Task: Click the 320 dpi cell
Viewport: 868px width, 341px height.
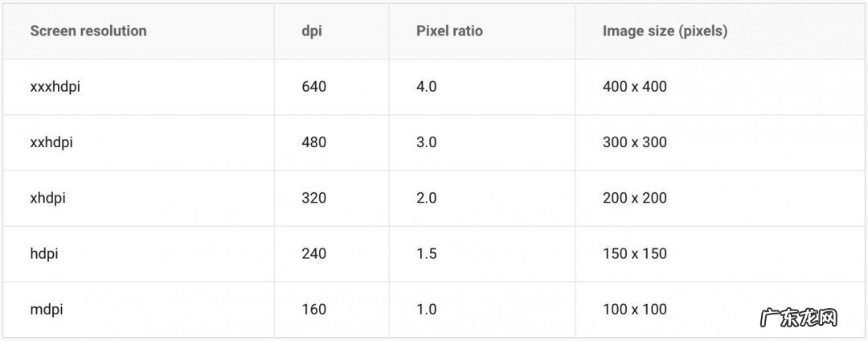Action: (313, 198)
